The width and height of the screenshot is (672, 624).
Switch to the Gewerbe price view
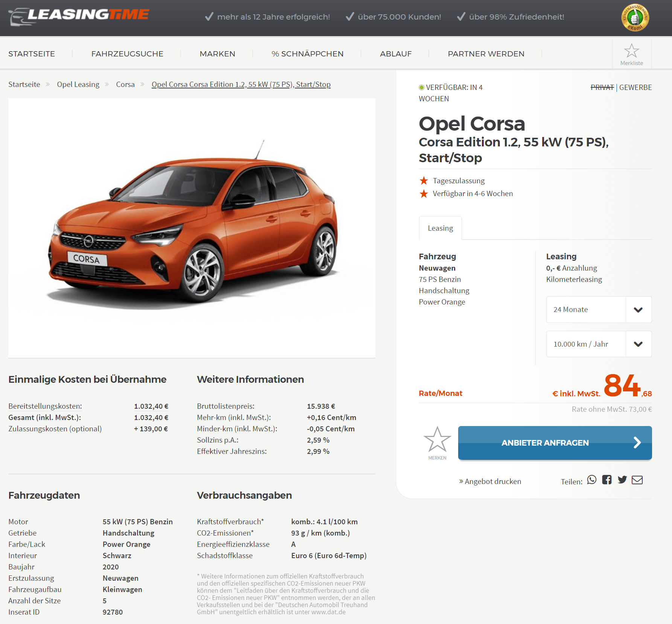[x=635, y=87]
